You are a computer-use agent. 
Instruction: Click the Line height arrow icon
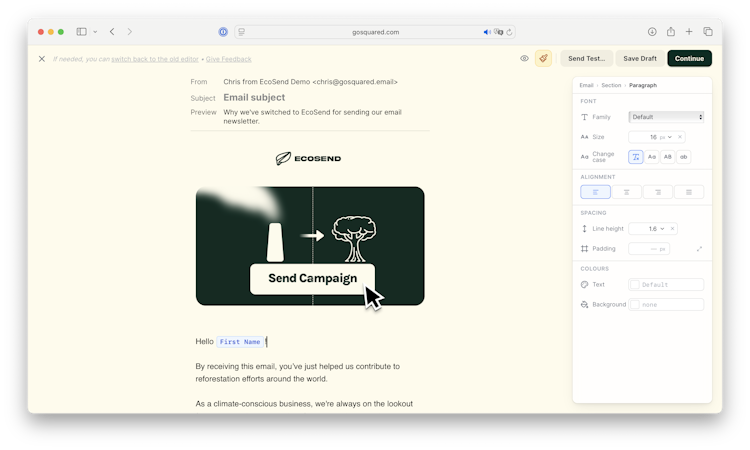[584, 229]
